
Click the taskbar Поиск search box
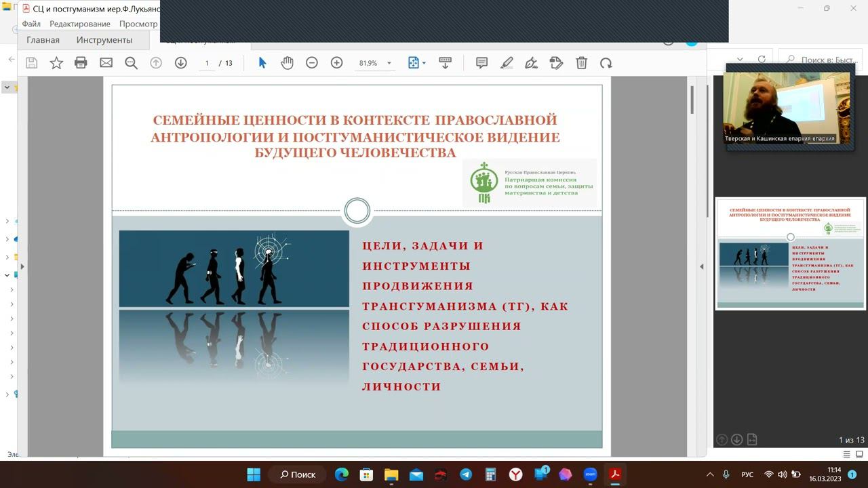point(298,474)
